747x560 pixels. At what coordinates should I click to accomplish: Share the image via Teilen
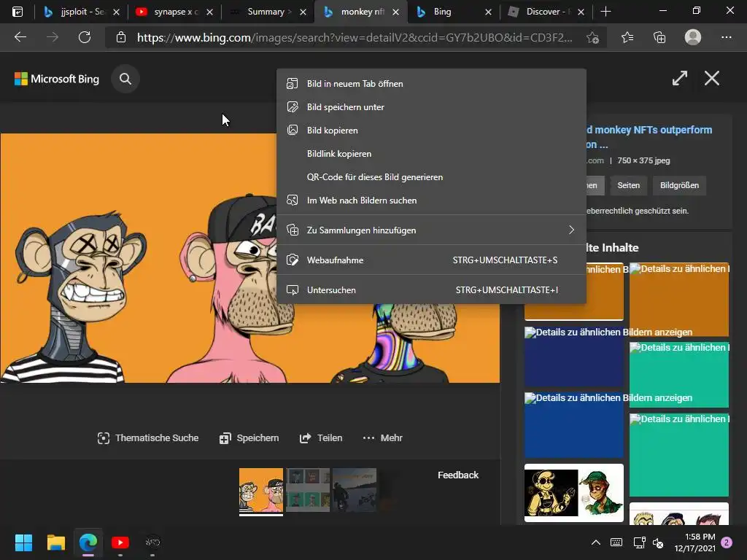coord(321,438)
